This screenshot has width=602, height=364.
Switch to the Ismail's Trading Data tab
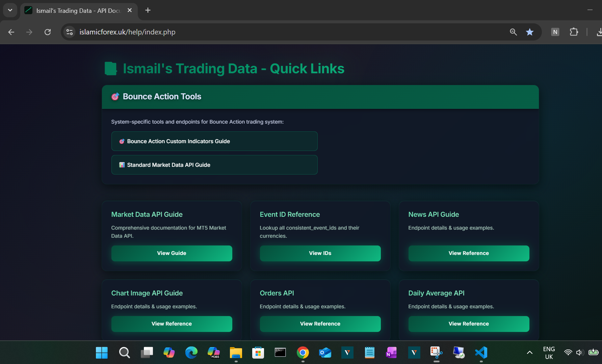[74, 10]
